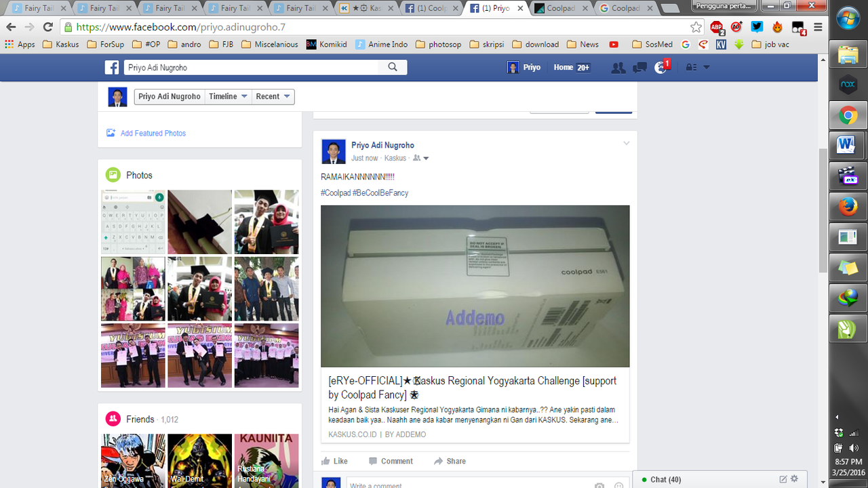Open the Kaskus Regional Yogyakarta Challenge link title

tap(473, 388)
